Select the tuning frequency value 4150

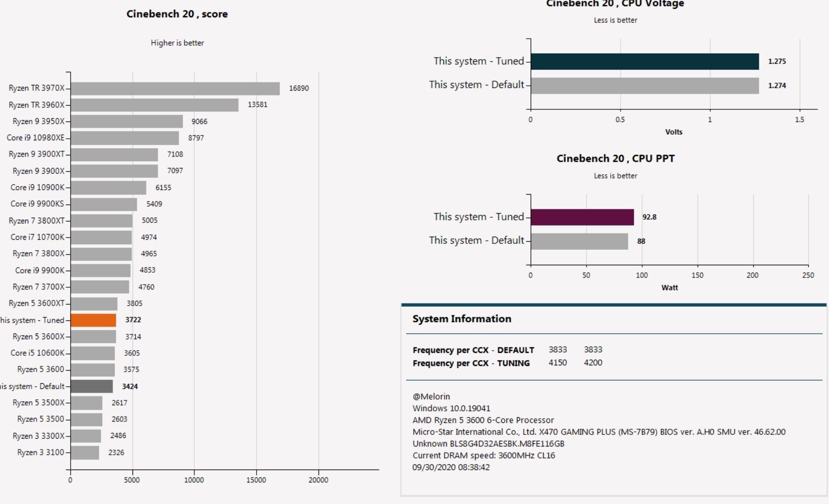558,363
